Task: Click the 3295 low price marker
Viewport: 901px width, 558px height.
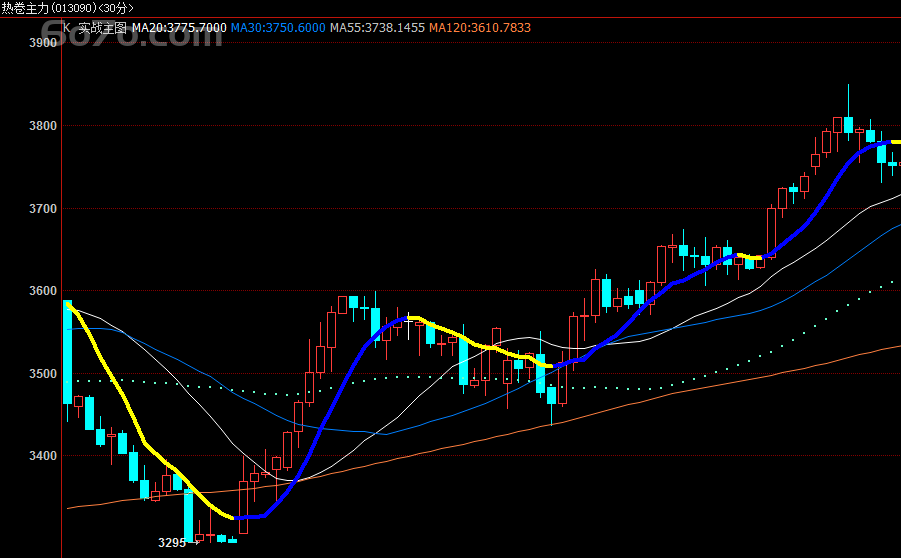Action: pyautogui.click(x=172, y=542)
